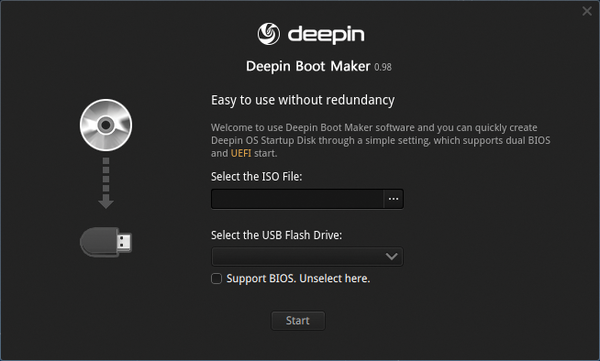Click the CD disc icon
600x361 pixels.
[106, 125]
